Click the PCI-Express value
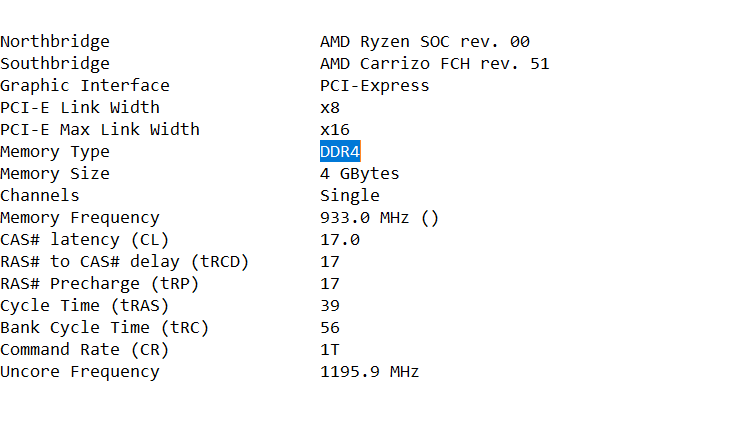Viewport: 747px width, 431px height. (x=374, y=86)
